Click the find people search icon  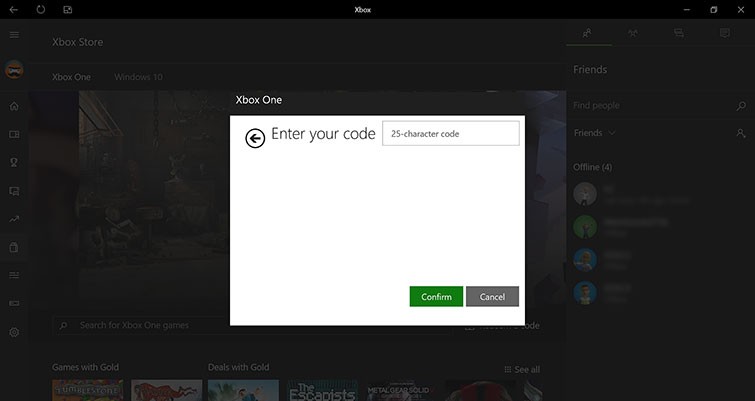(x=741, y=105)
